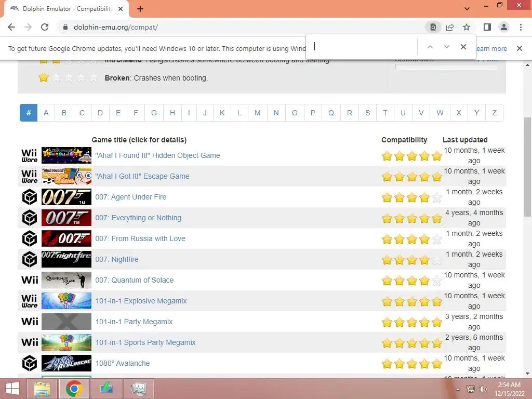Viewport: 532px width, 399px height.
Task: Show hidden system tray icons
Action: click(458, 390)
